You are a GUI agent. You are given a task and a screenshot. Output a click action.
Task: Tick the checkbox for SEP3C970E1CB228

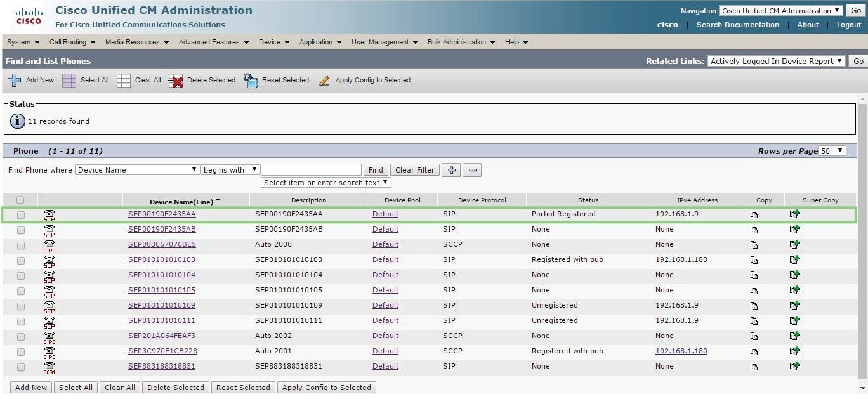point(21,352)
